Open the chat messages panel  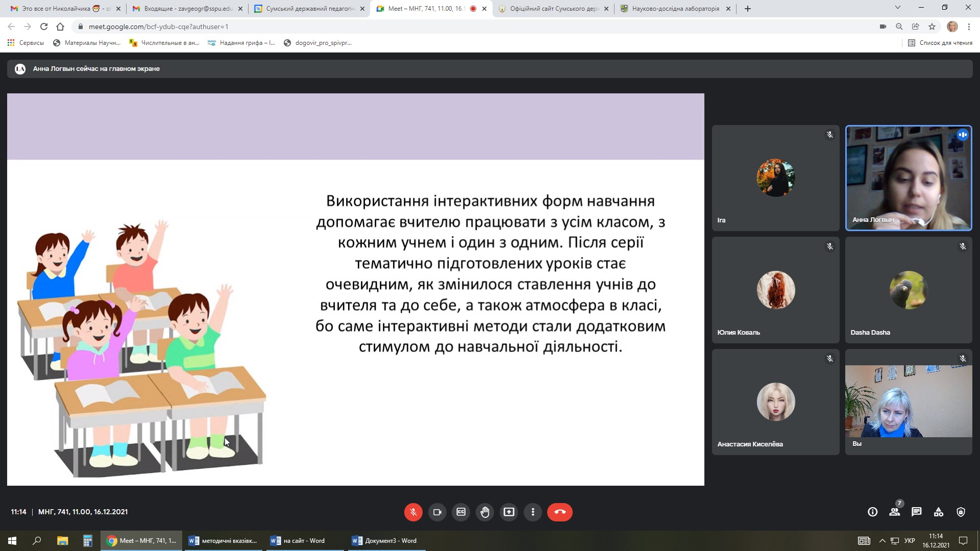(917, 512)
